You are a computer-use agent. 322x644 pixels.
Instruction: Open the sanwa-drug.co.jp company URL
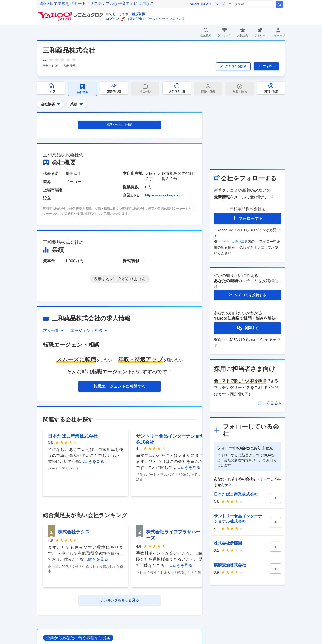[x=164, y=195]
